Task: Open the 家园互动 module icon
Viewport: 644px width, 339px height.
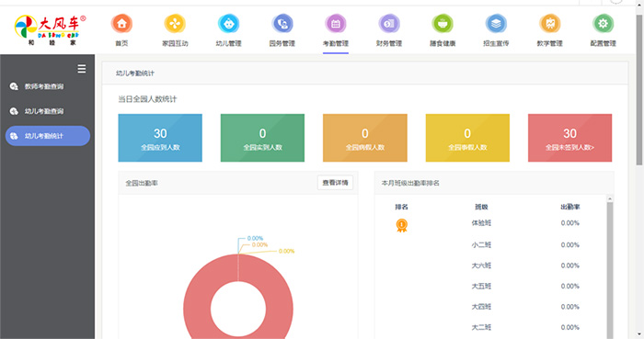Action: (x=175, y=24)
